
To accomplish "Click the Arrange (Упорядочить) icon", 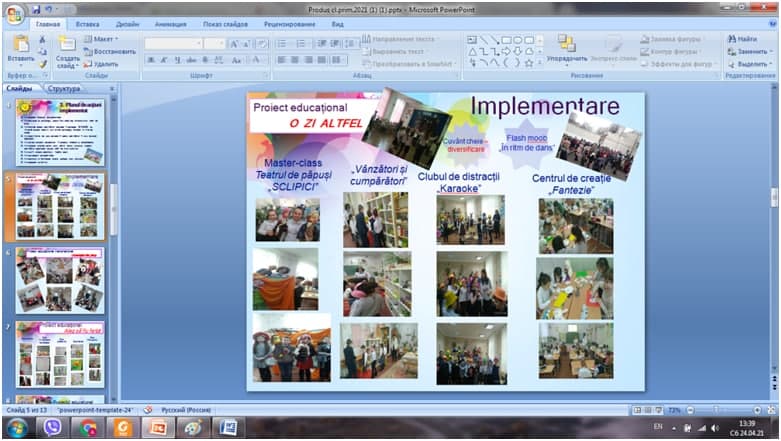I will tap(566, 48).
